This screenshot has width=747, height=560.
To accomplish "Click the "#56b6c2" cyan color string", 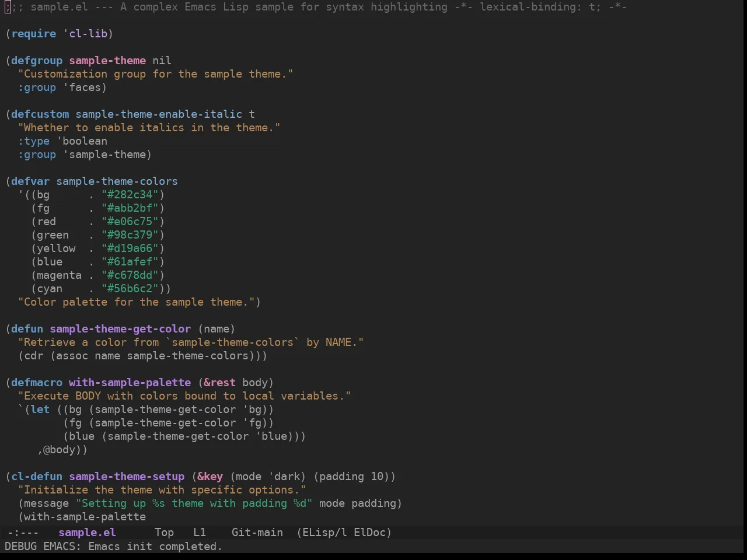I will coord(130,289).
